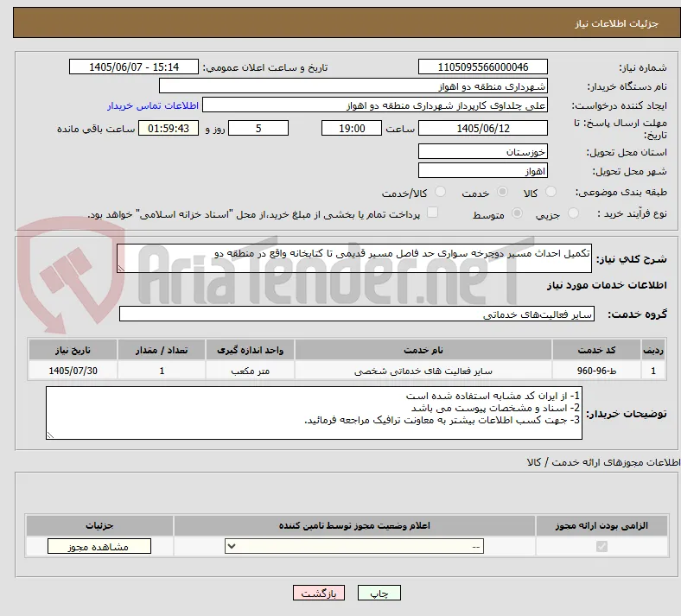The image size is (681, 616).
Task: Click the deadline time field 19:00
Action: coord(352,128)
